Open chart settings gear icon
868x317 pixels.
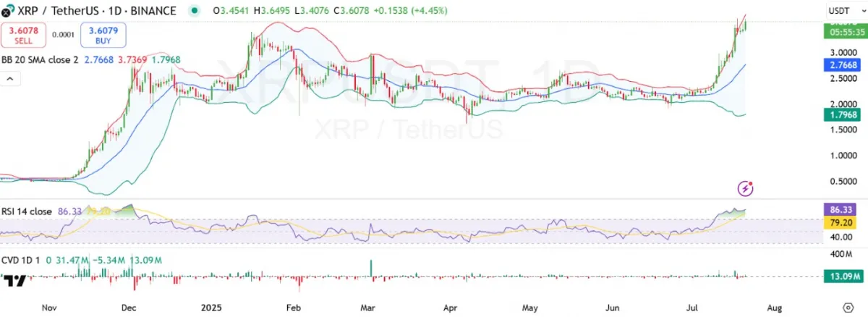coord(847,308)
